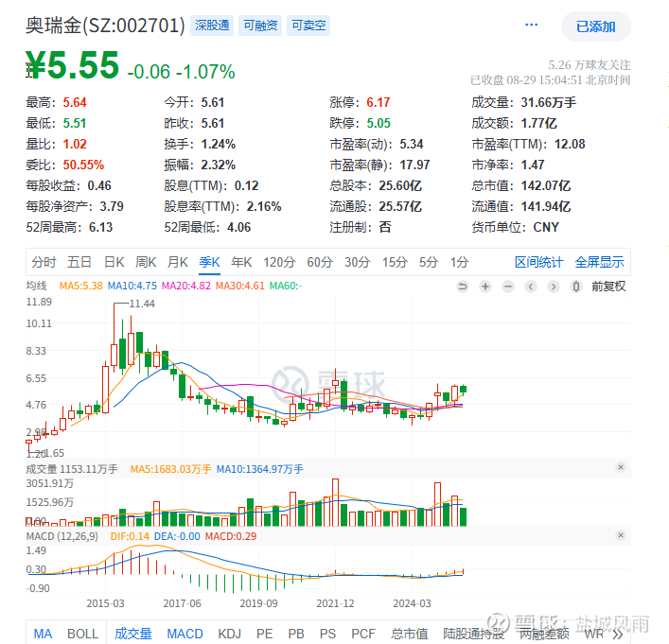This screenshot has height=644, width=669.
Task: Switch to the 5分 chart tab
Action: tap(429, 262)
